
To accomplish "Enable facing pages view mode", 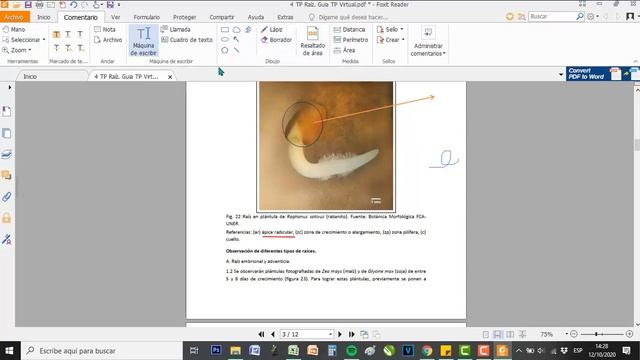I will click(x=510, y=334).
